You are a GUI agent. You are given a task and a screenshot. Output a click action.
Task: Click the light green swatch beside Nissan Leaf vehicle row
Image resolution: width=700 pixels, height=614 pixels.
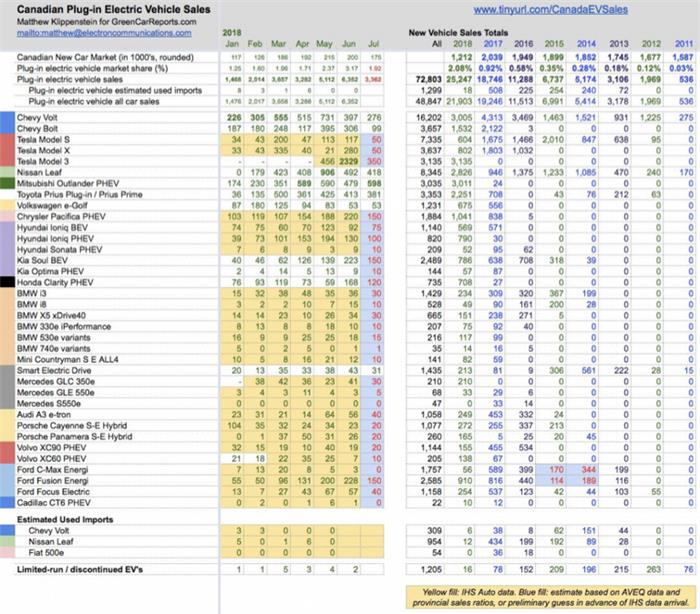pos(8,172)
